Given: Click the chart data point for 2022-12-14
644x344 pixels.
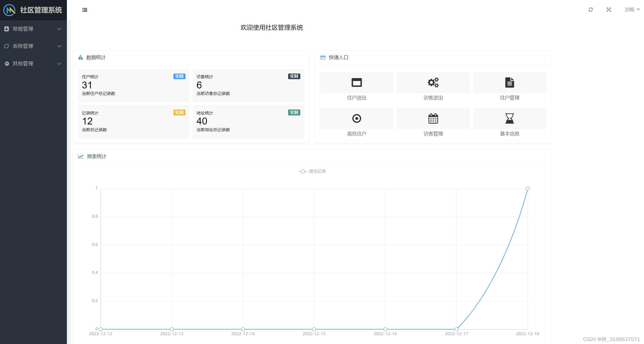Looking at the screenshot, I should [243, 329].
